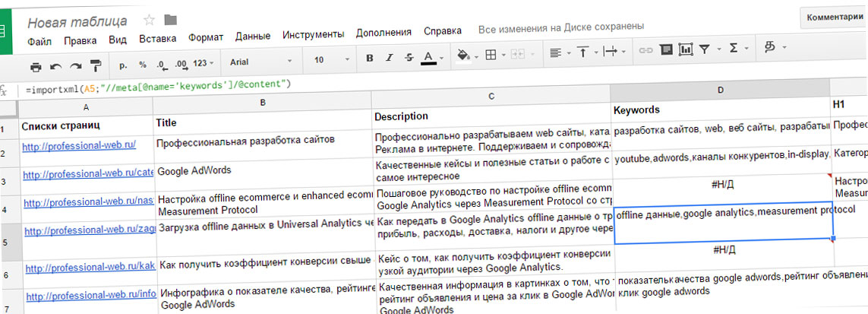Redo the last undone action
Image resolution: width=868 pixels, height=314 pixels.
[76, 66]
